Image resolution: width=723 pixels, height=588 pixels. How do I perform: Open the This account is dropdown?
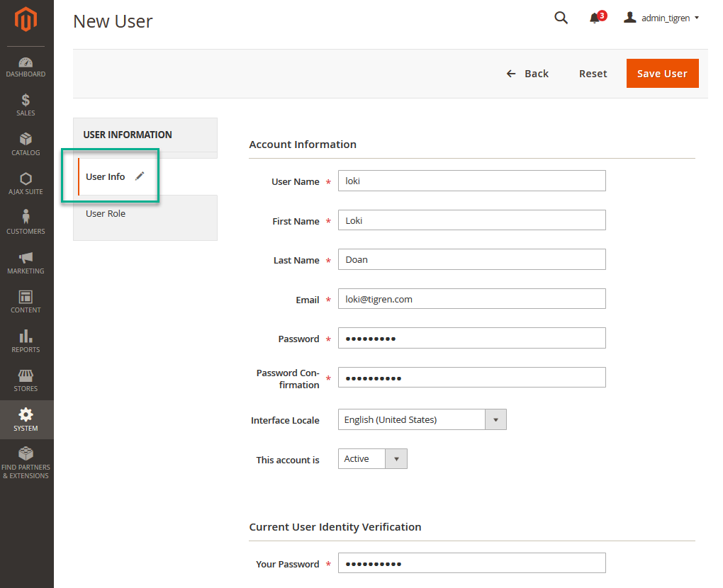[x=373, y=459]
